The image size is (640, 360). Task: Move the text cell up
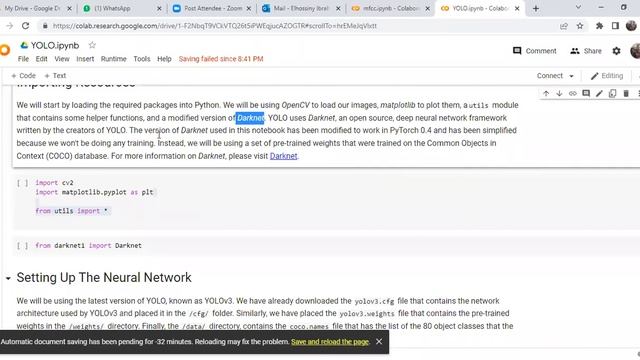[546, 93]
